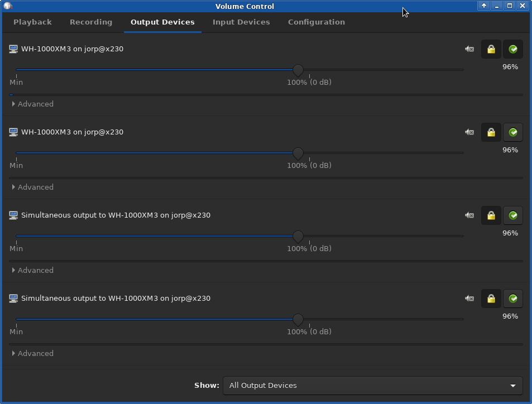The height and width of the screenshot is (404, 532).
Task: Click the Volume Control window menu icon
Action: [x=8, y=6]
